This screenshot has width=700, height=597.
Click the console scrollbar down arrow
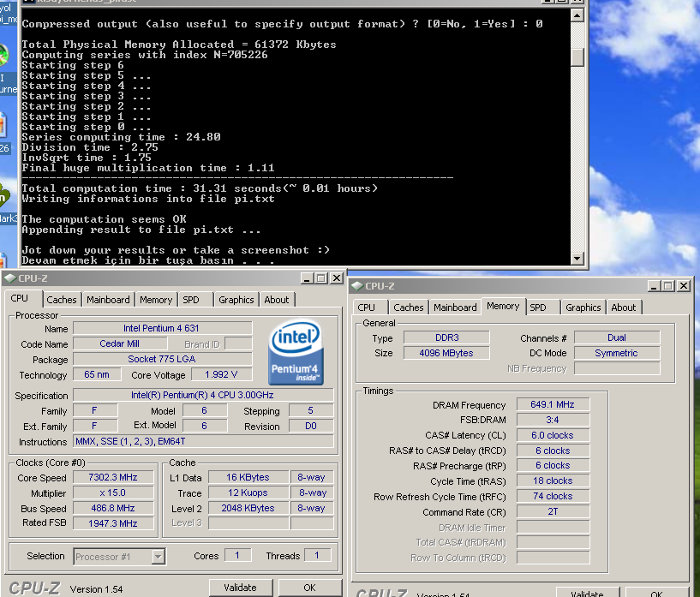tap(577, 259)
